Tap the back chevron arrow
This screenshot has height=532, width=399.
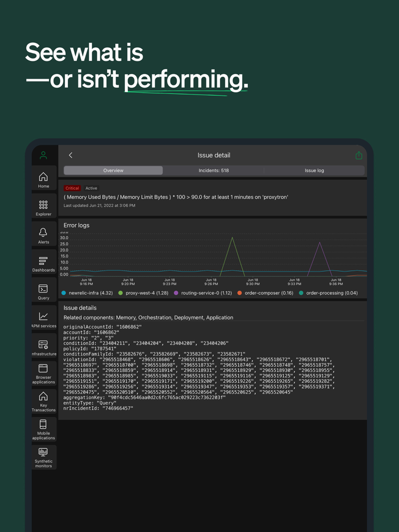[71, 155]
